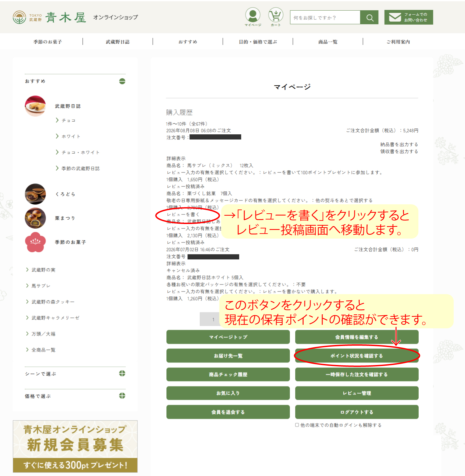Check 他の端末での自動ログインも解除する checkbox

tap(297, 425)
